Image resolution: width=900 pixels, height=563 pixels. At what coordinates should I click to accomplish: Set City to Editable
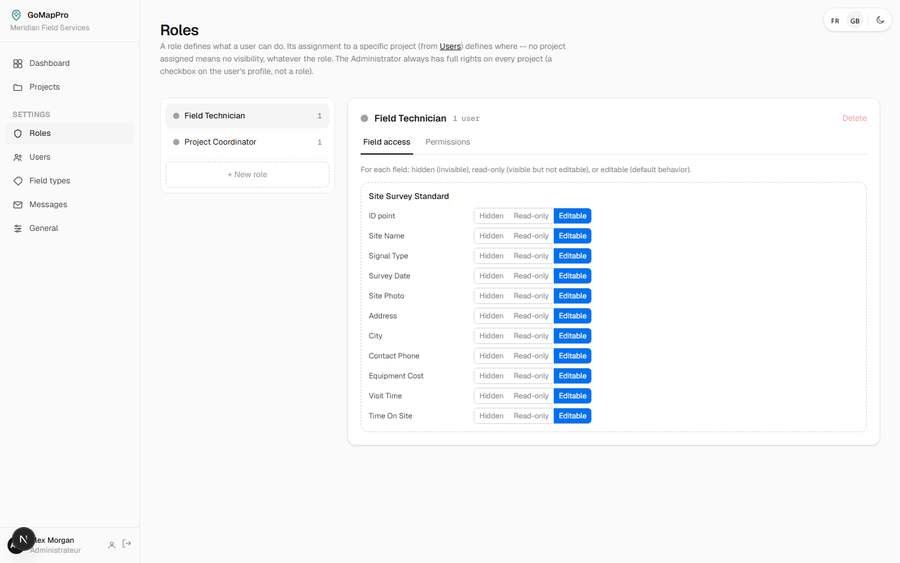click(x=572, y=336)
